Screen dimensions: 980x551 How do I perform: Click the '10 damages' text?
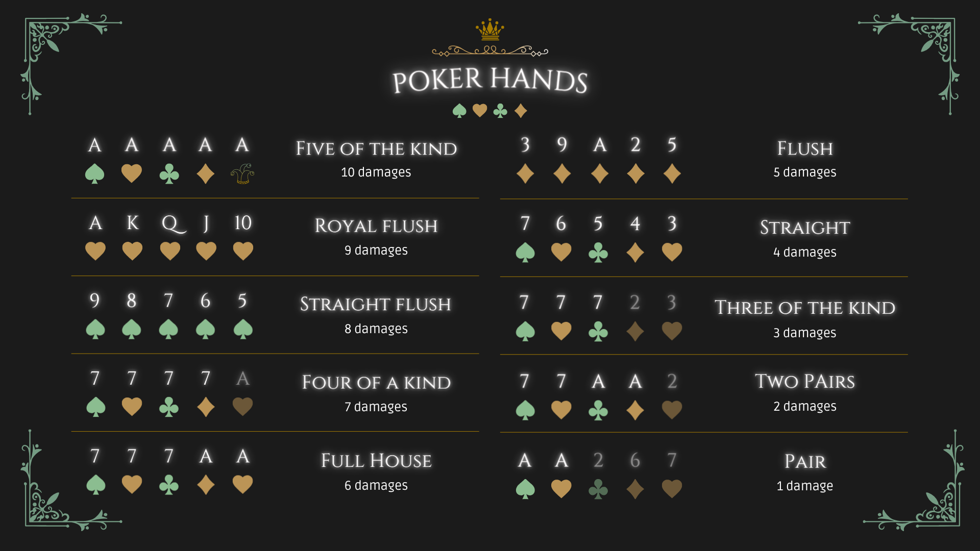pyautogui.click(x=376, y=172)
